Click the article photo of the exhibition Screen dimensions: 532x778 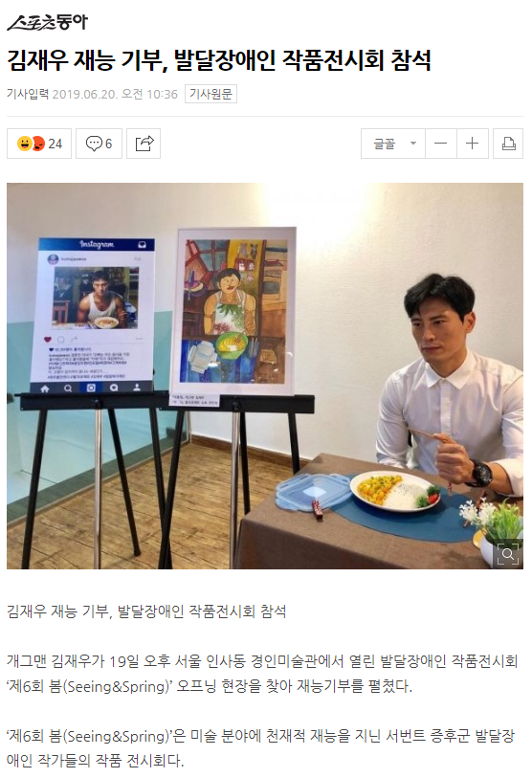[265, 376]
